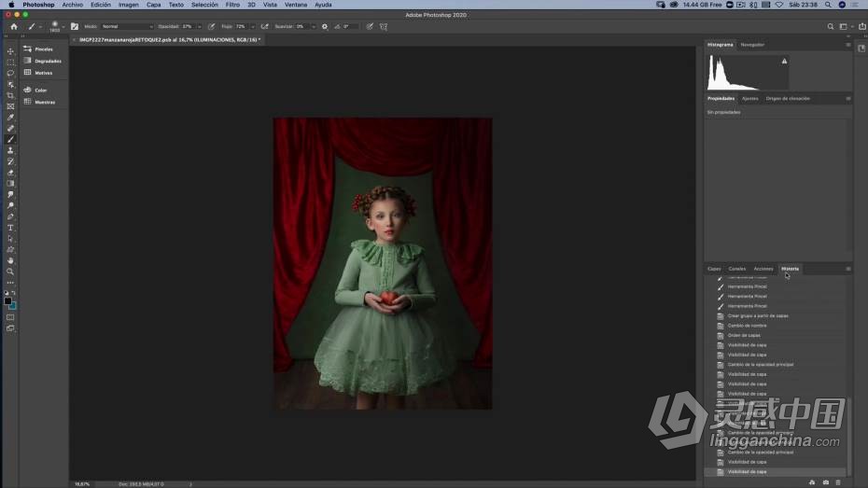The height and width of the screenshot is (488, 868).
Task: Open the Color panel button
Action: coord(35,90)
